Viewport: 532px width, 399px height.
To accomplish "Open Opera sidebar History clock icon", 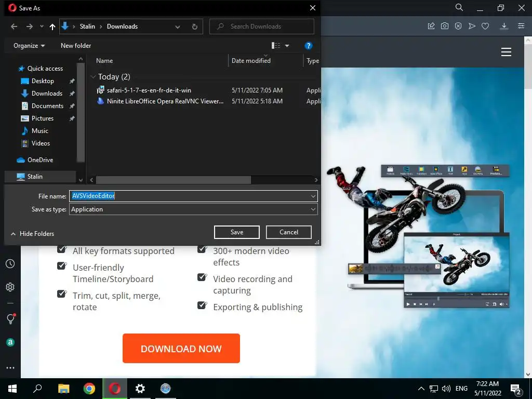I will point(10,263).
